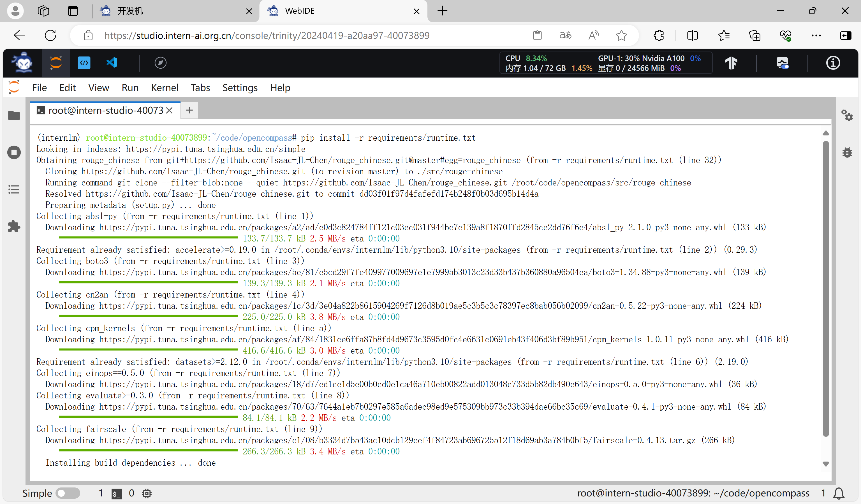Close the 开发机 browser tab
The width and height of the screenshot is (861, 504).
(249, 11)
